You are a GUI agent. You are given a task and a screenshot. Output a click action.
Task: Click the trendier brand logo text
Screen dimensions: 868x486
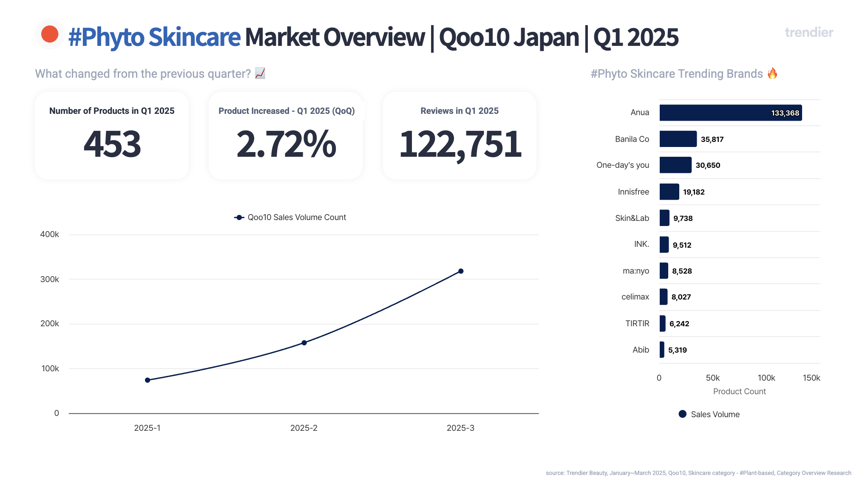(809, 32)
